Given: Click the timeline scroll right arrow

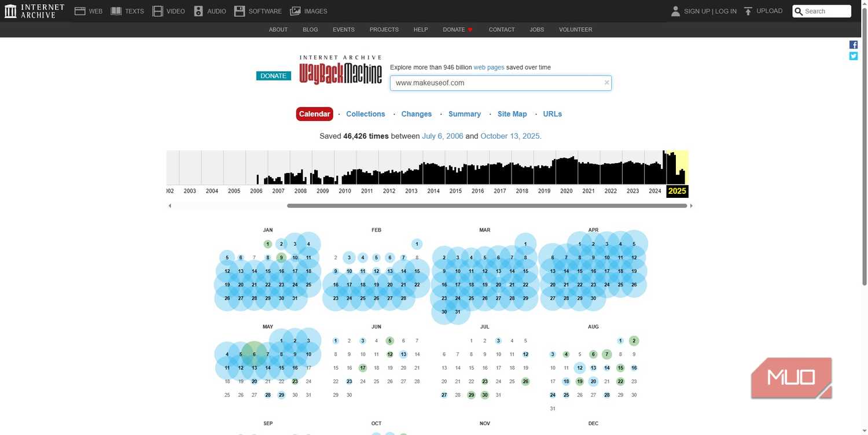Looking at the screenshot, I should (x=691, y=205).
